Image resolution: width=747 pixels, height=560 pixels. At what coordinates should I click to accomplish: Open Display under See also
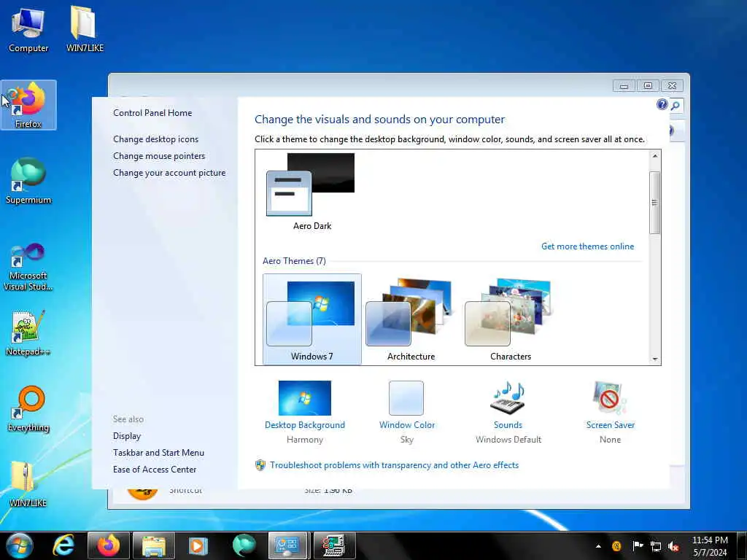point(127,436)
